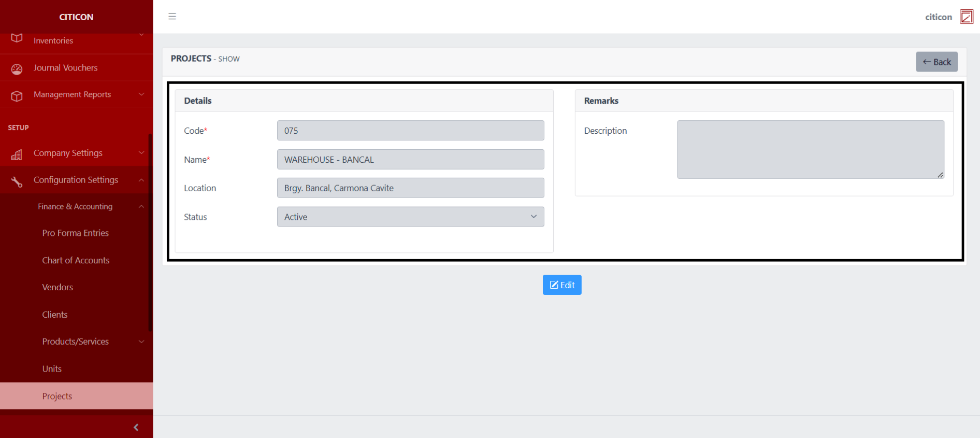Collapse the Finance & Accounting section

tap(141, 206)
